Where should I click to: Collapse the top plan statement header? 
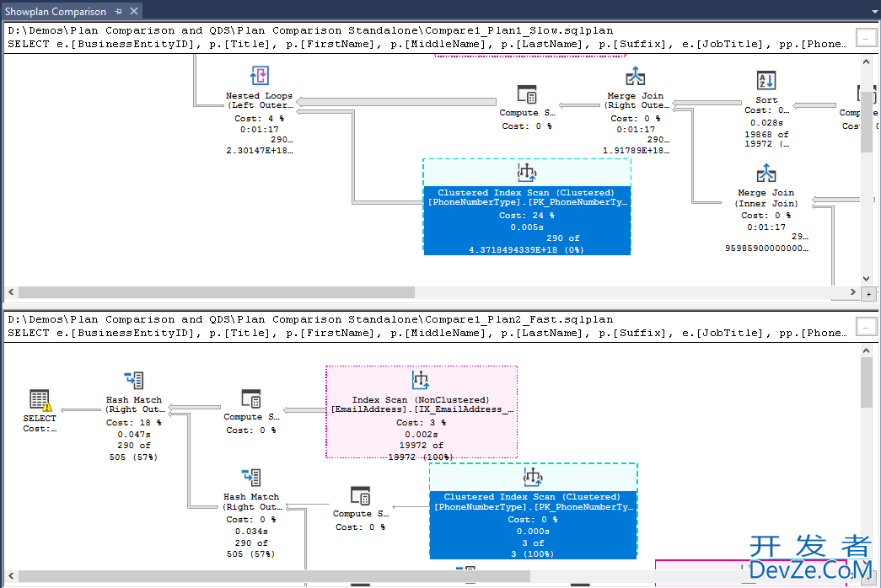coord(866,38)
